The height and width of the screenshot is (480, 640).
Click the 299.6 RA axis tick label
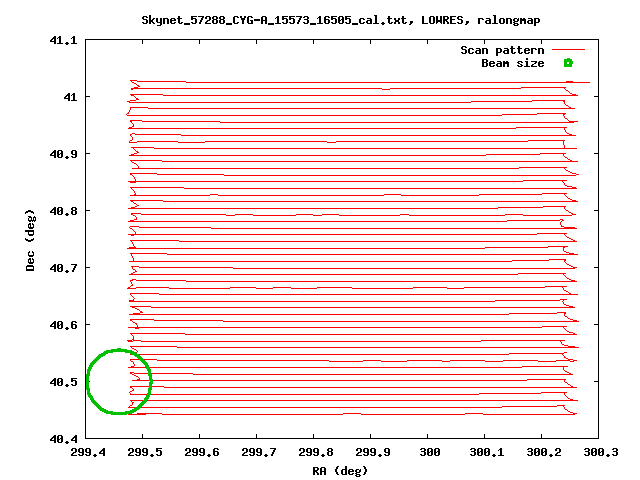pyautogui.click(x=202, y=452)
